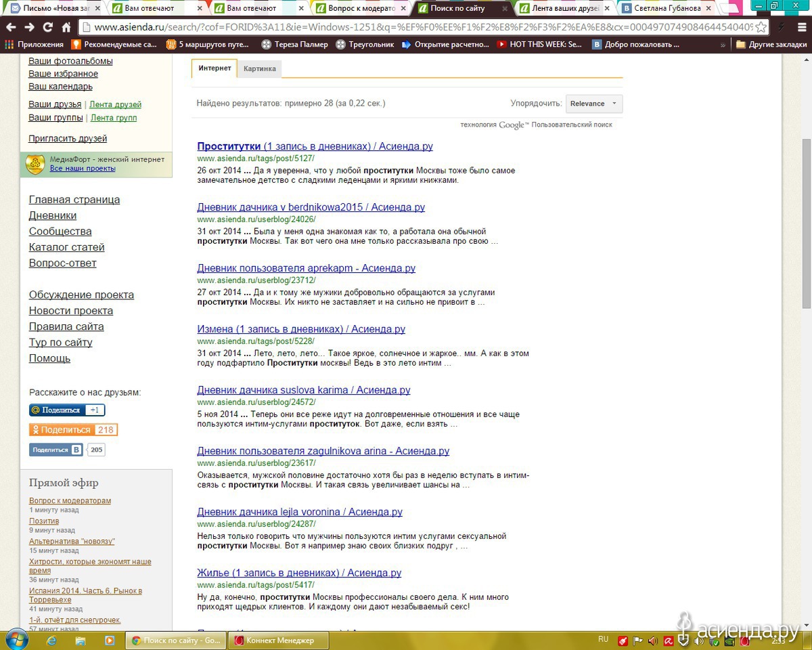
Task: Open Дневники section
Action: tap(53, 215)
